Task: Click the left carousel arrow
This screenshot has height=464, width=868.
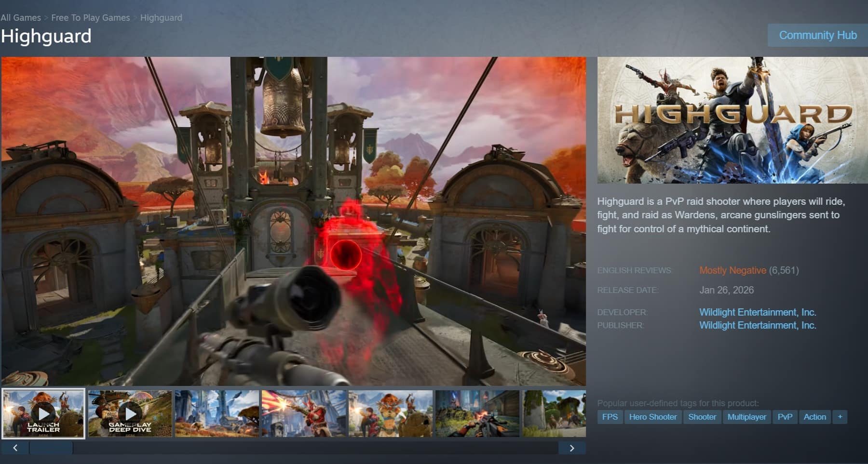Action: pos(14,448)
